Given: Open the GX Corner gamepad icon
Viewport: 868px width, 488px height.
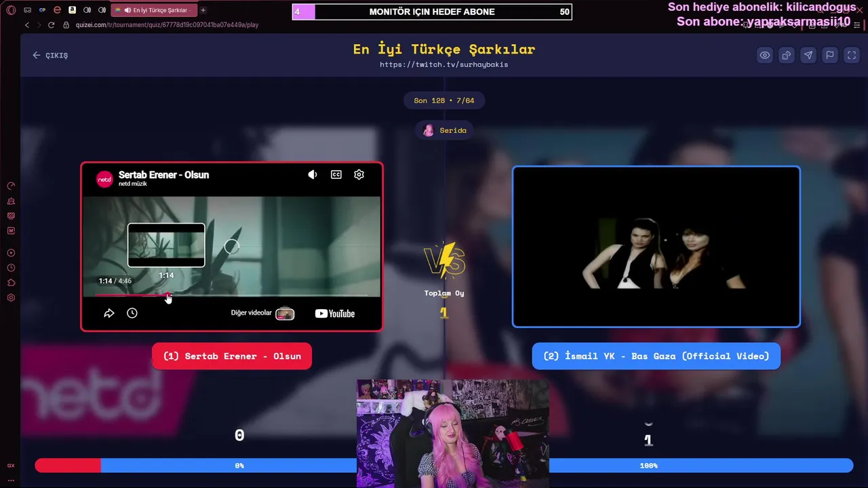Looking at the screenshot, I should tap(27, 10).
